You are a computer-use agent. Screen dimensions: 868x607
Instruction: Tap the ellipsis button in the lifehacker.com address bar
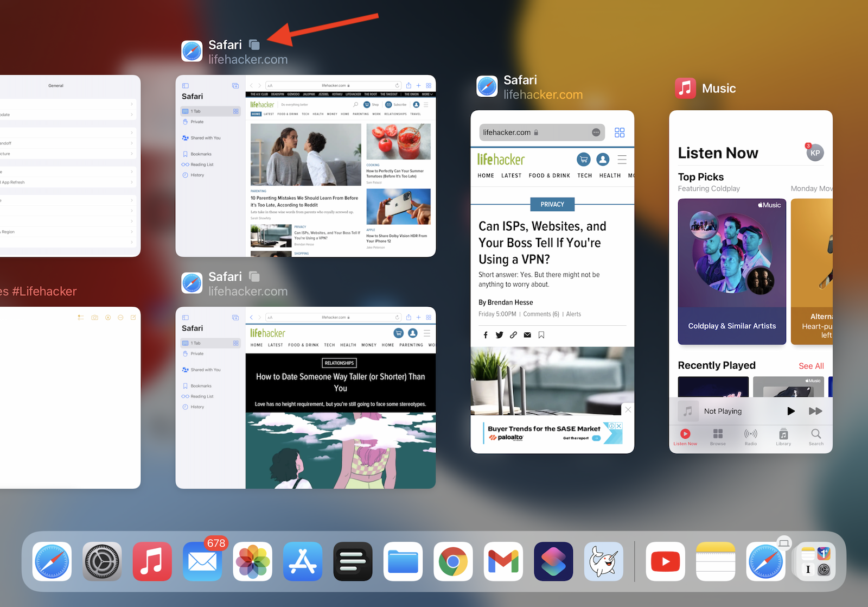coord(596,132)
